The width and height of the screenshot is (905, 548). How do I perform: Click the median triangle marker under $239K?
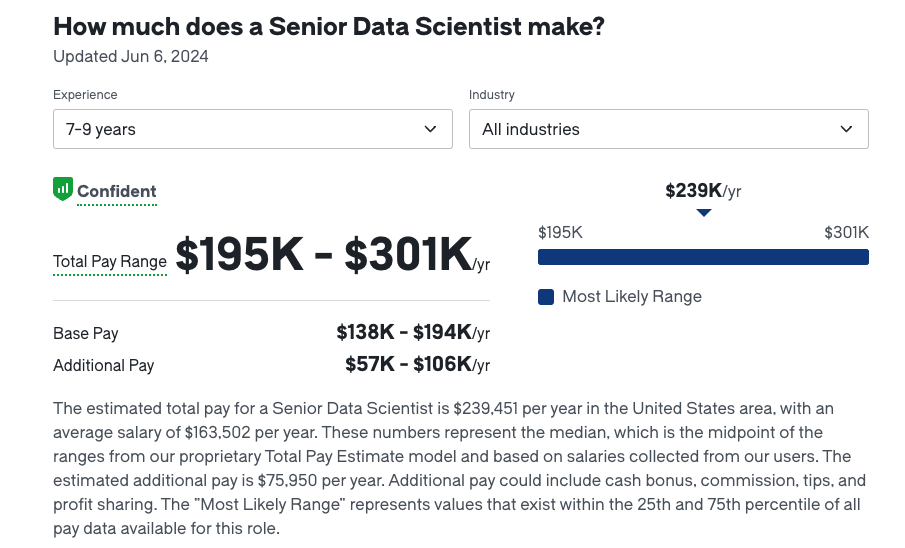704,213
